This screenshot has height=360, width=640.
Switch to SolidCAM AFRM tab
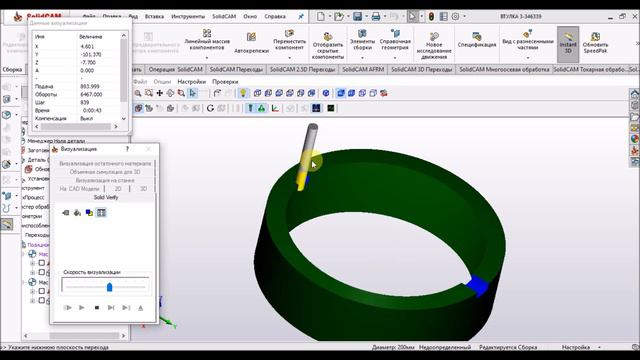pyautogui.click(x=363, y=69)
